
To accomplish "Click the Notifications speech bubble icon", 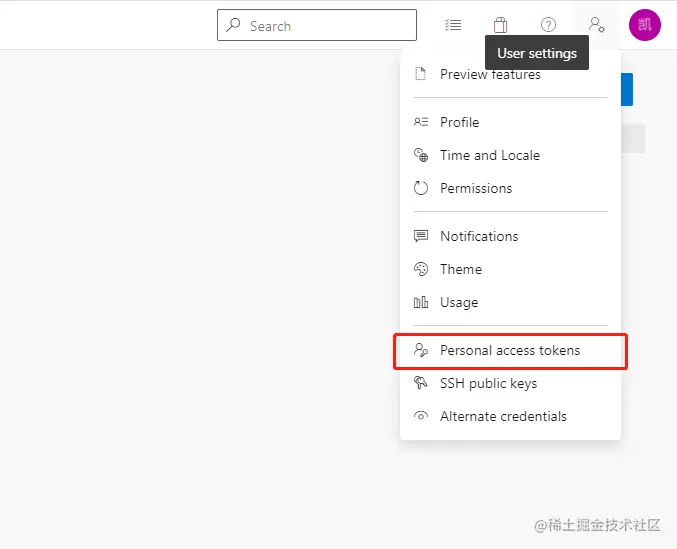I will point(421,236).
